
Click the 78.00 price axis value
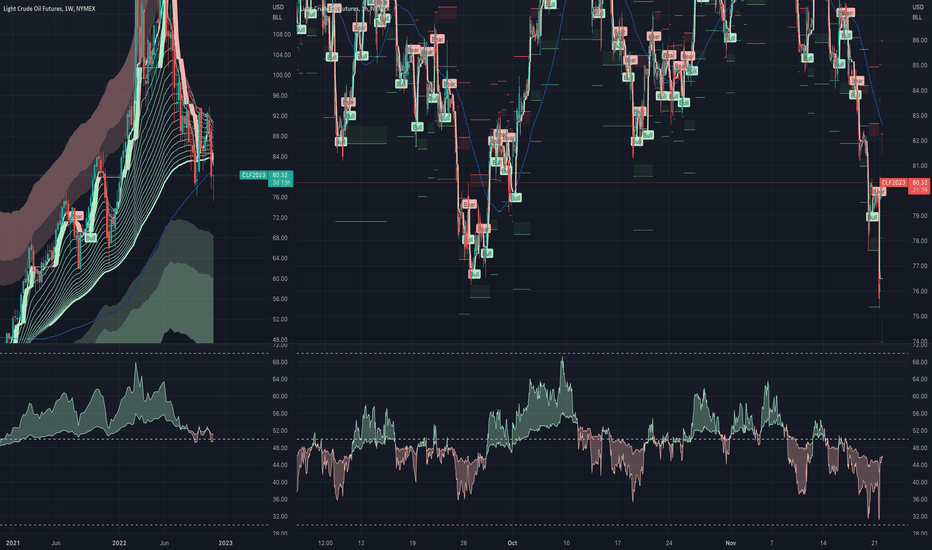(920, 241)
